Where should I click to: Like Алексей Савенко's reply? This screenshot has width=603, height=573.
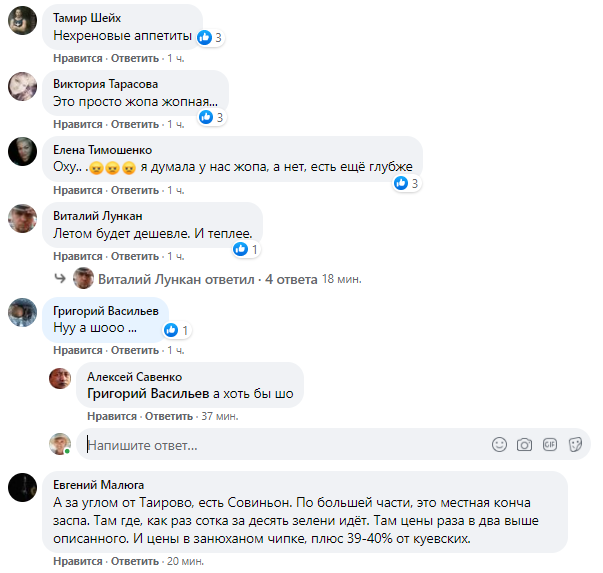pos(112,416)
